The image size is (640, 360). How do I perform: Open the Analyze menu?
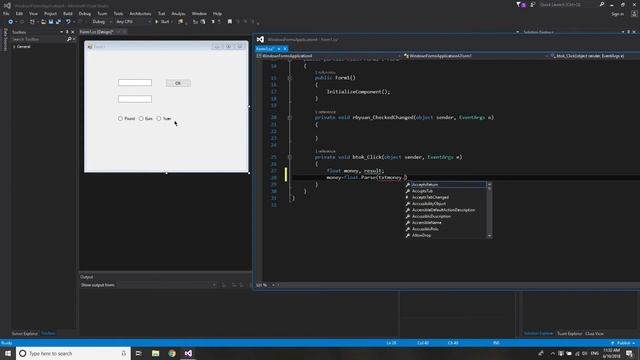pos(178,13)
